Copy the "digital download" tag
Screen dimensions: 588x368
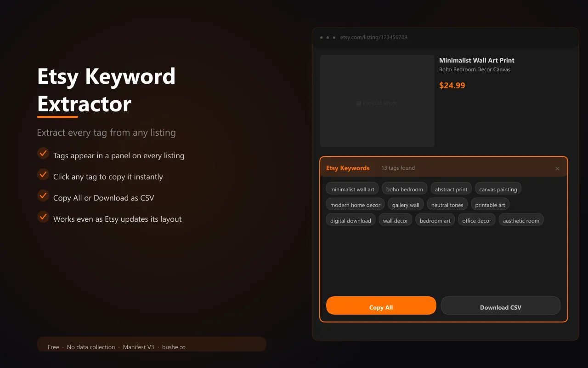tap(351, 220)
